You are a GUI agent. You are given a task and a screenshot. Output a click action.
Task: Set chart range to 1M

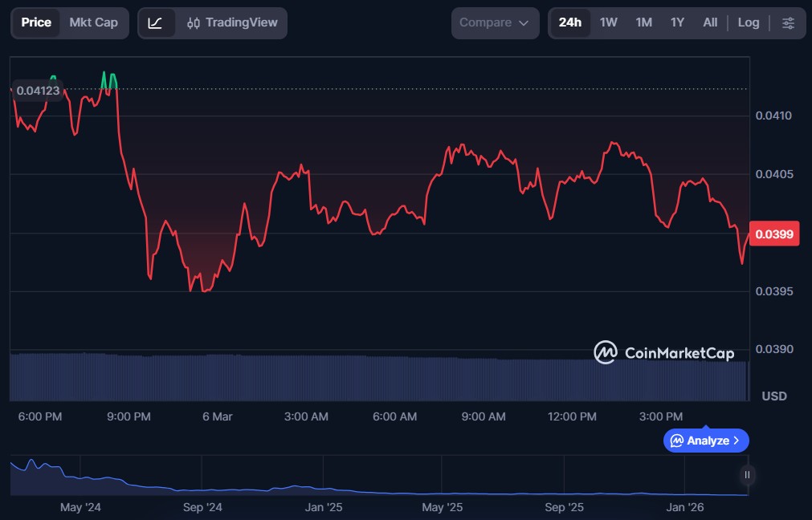(x=643, y=22)
